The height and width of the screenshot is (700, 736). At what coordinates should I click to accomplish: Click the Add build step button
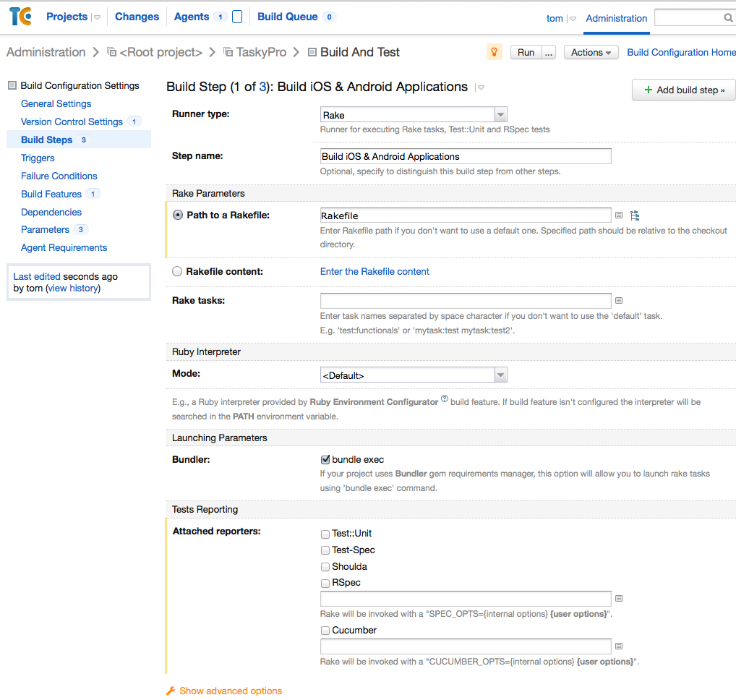pyautogui.click(x=682, y=90)
